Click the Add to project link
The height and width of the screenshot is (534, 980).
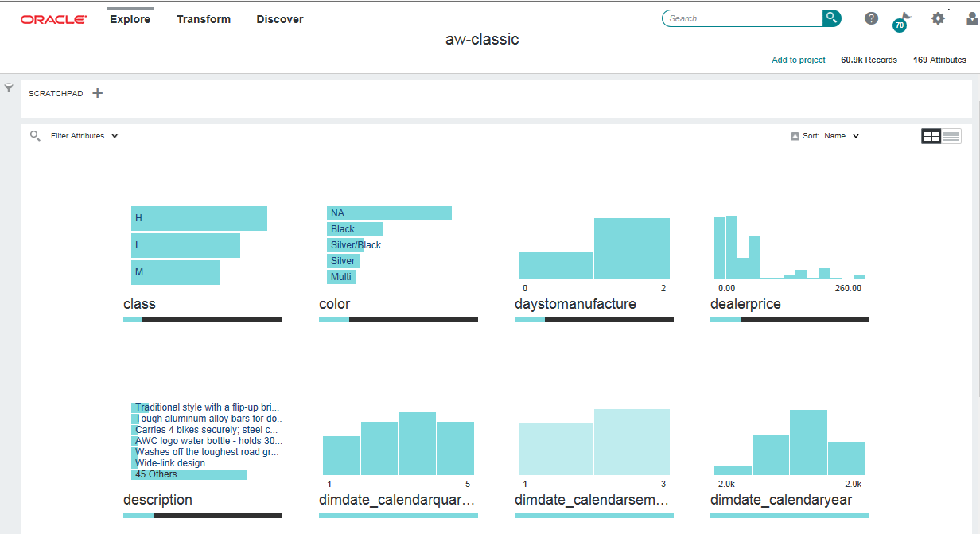pyautogui.click(x=798, y=60)
